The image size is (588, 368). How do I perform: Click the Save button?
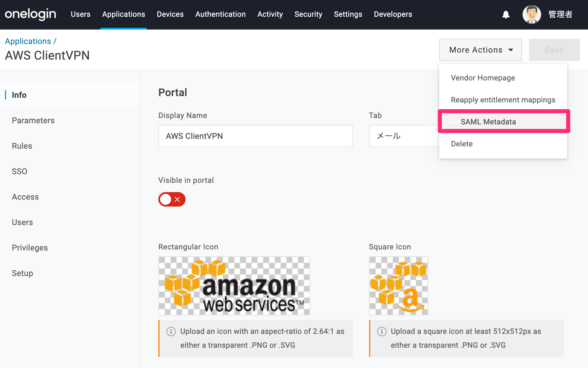(554, 50)
